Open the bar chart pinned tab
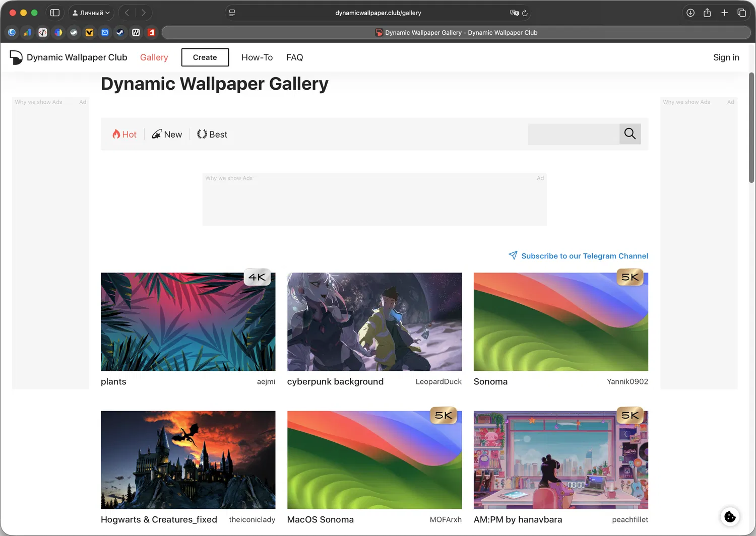Screen dimensions: 756x536 (27, 32)
